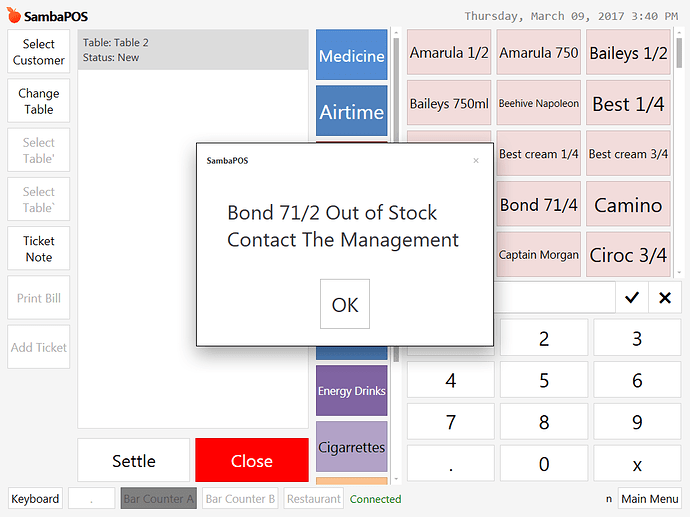
Task: Switch to Restaurant department
Action: coord(313,499)
